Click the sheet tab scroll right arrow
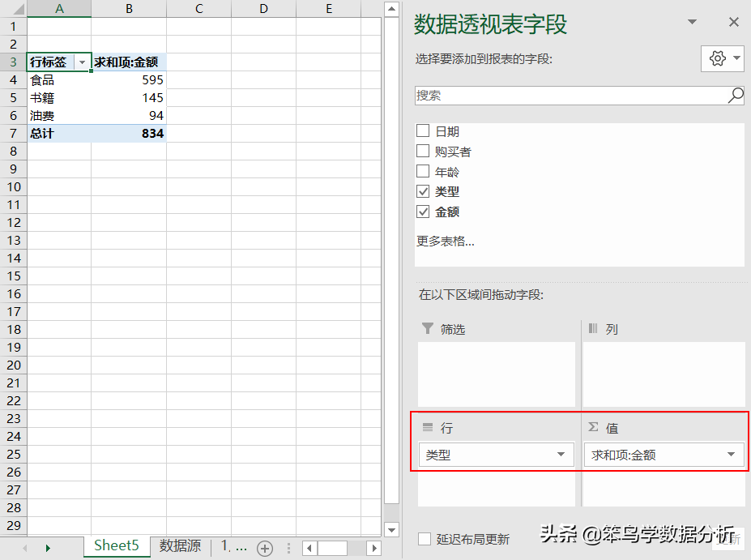The image size is (751, 560). [x=48, y=548]
